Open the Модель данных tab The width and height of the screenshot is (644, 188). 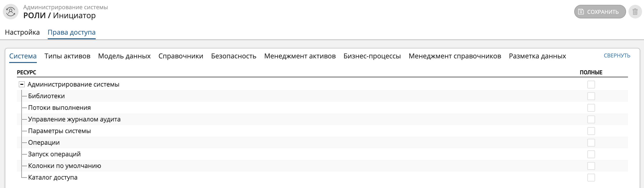point(124,56)
